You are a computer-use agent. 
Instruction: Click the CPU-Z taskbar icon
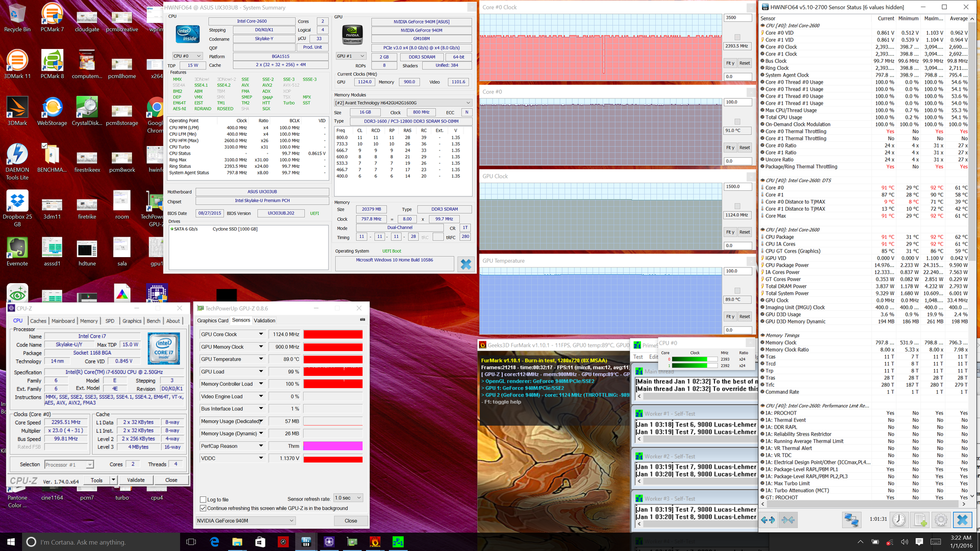tap(329, 542)
